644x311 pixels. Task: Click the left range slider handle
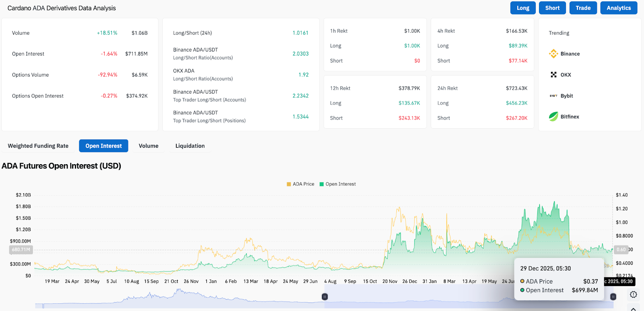[325, 297]
